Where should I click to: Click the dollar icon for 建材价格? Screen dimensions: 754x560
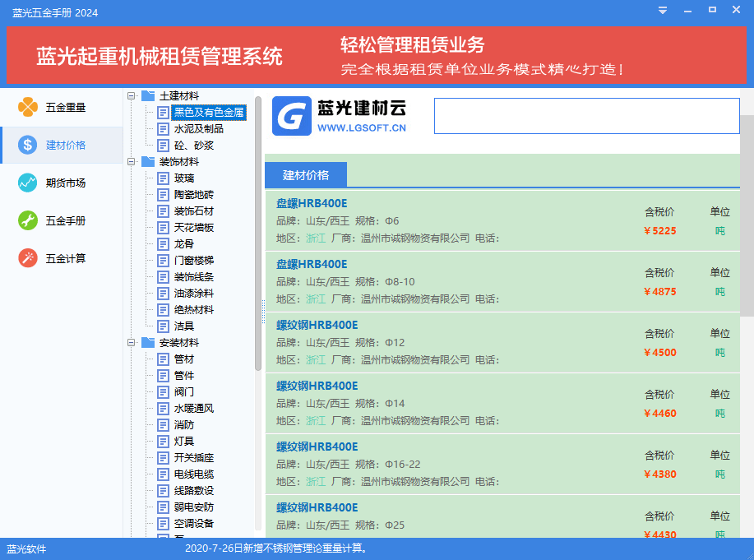(x=27, y=144)
